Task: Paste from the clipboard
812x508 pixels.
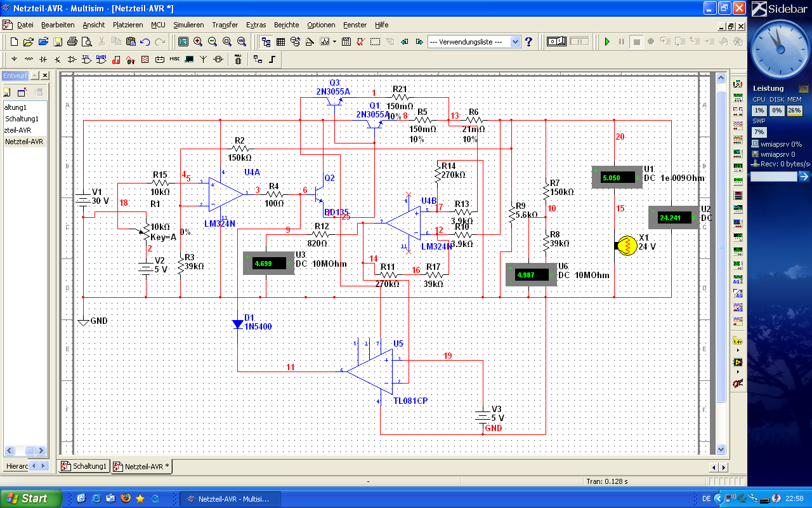Action: click(131, 41)
